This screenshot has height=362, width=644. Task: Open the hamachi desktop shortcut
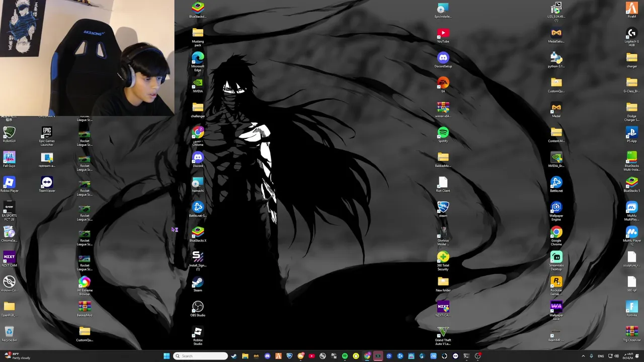198,184
